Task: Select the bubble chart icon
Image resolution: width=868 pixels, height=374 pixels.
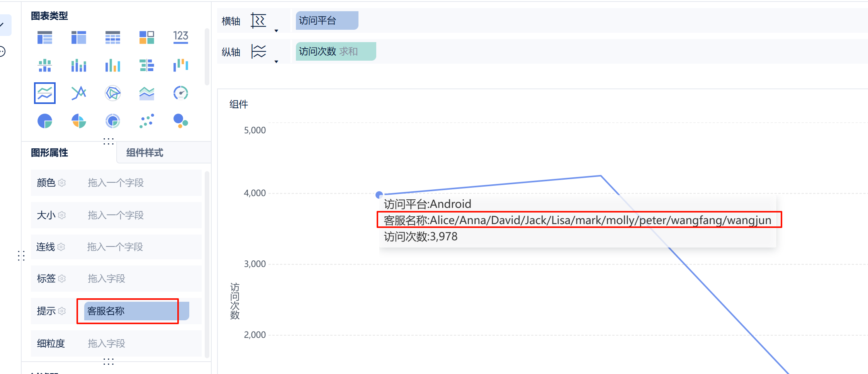Action: (x=181, y=121)
